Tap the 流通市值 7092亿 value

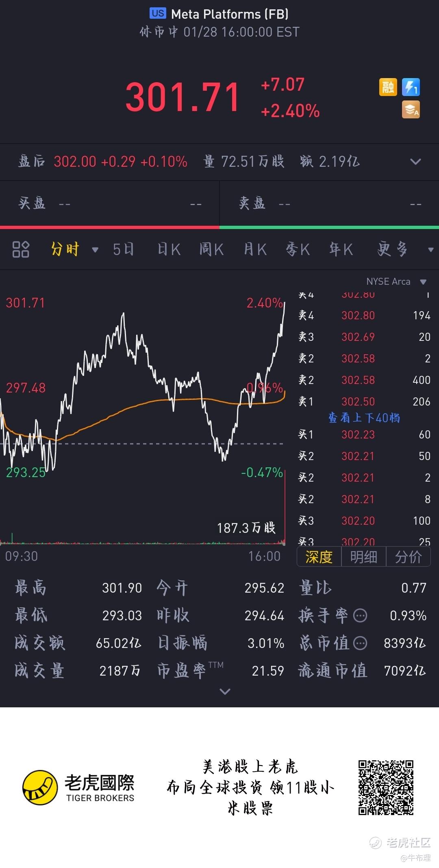pyautogui.click(x=405, y=671)
